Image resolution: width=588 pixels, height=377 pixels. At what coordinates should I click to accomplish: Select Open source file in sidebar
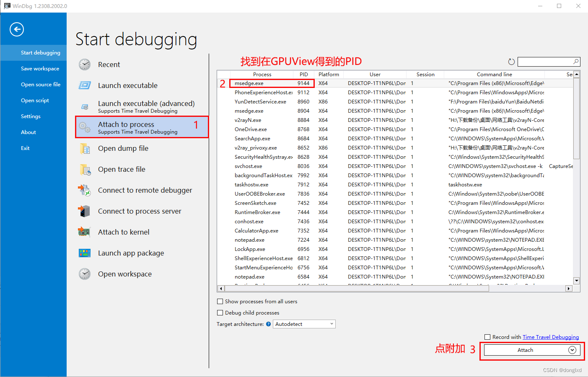[34, 85]
